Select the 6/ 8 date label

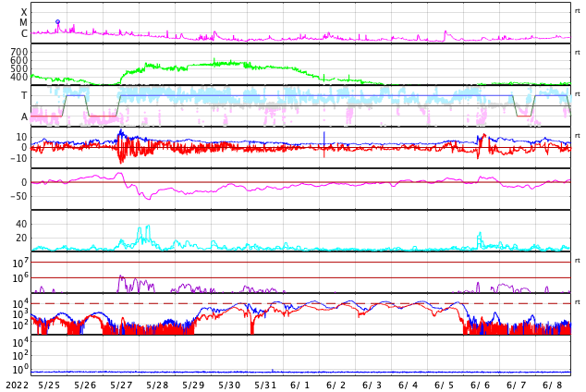[553, 385]
